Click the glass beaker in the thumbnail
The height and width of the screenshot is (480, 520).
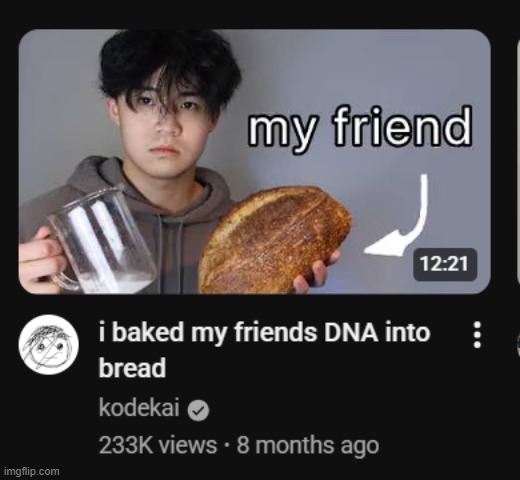pyautogui.click(x=100, y=240)
